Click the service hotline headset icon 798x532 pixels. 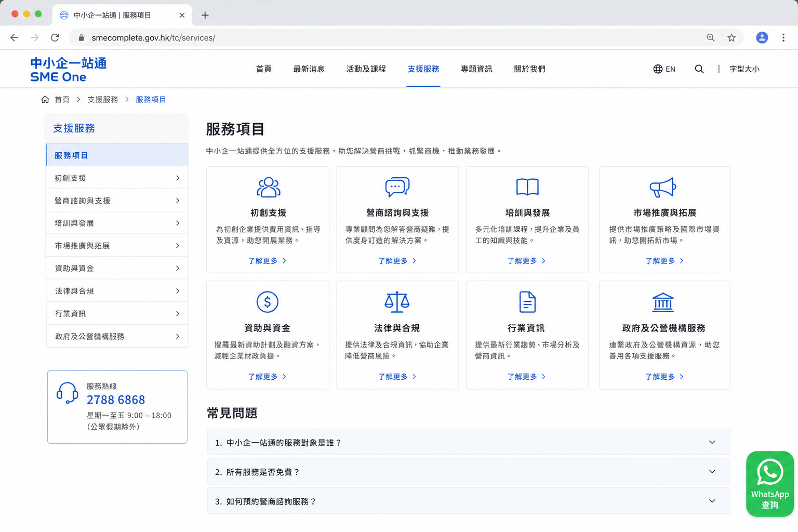point(68,393)
